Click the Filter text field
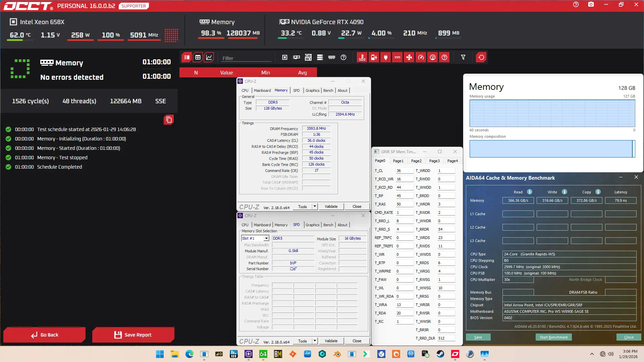 coord(247,58)
